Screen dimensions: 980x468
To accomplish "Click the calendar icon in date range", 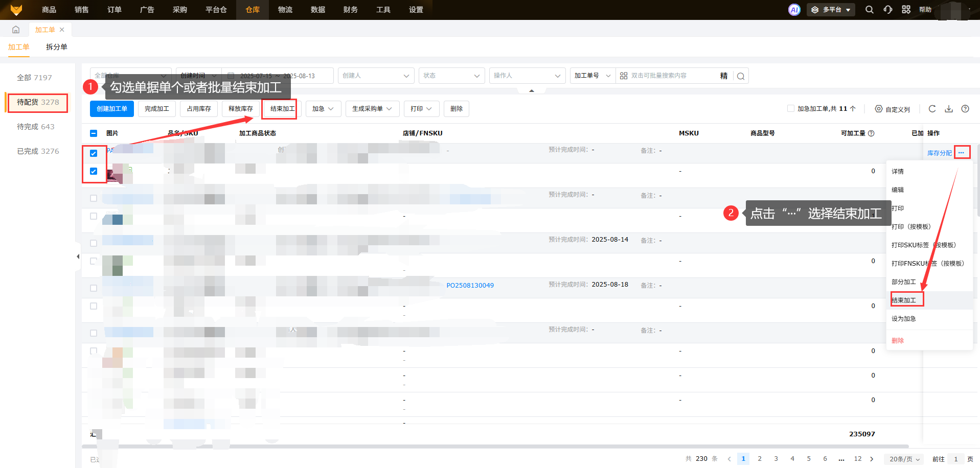I will [x=231, y=76].
